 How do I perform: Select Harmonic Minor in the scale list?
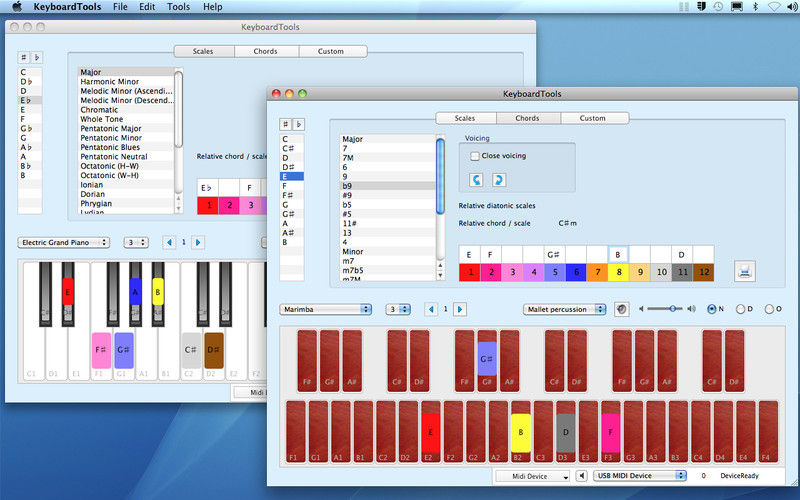[x=127, y=82]
